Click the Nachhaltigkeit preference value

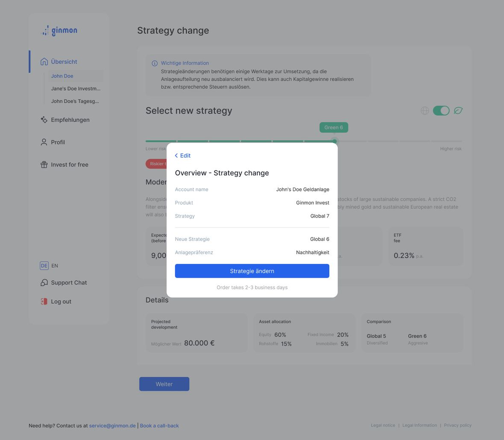pos(312,252)
